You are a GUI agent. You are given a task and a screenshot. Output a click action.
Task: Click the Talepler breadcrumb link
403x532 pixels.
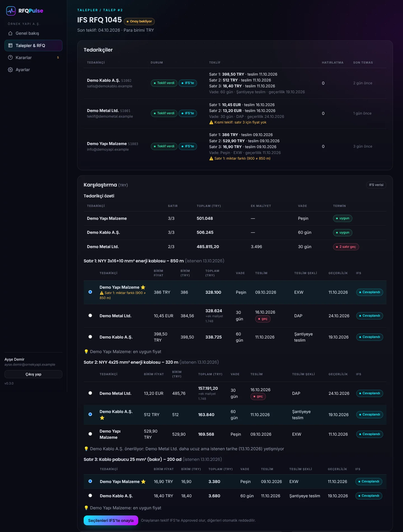[x=88, y=10]
